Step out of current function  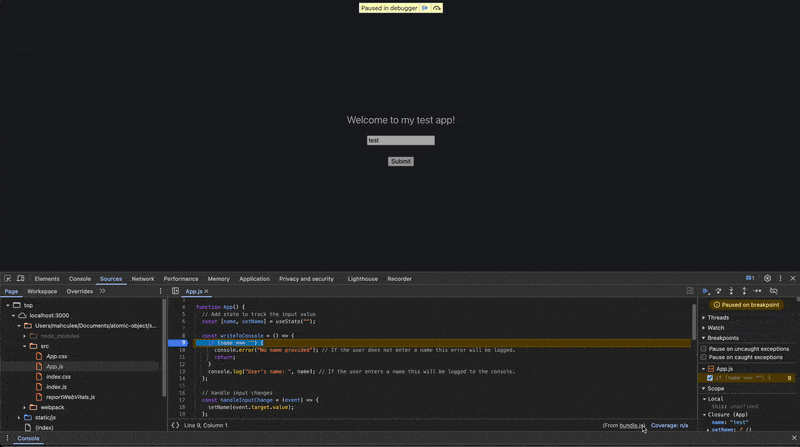point(744,291)
